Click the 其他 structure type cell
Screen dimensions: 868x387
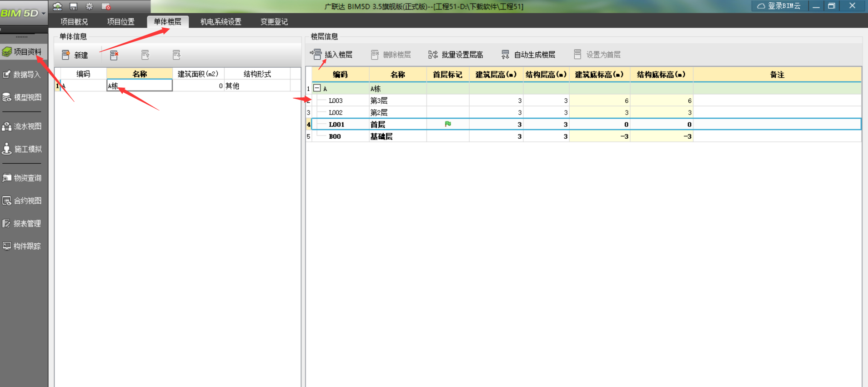pyautogui.click(x=257, y=85)
